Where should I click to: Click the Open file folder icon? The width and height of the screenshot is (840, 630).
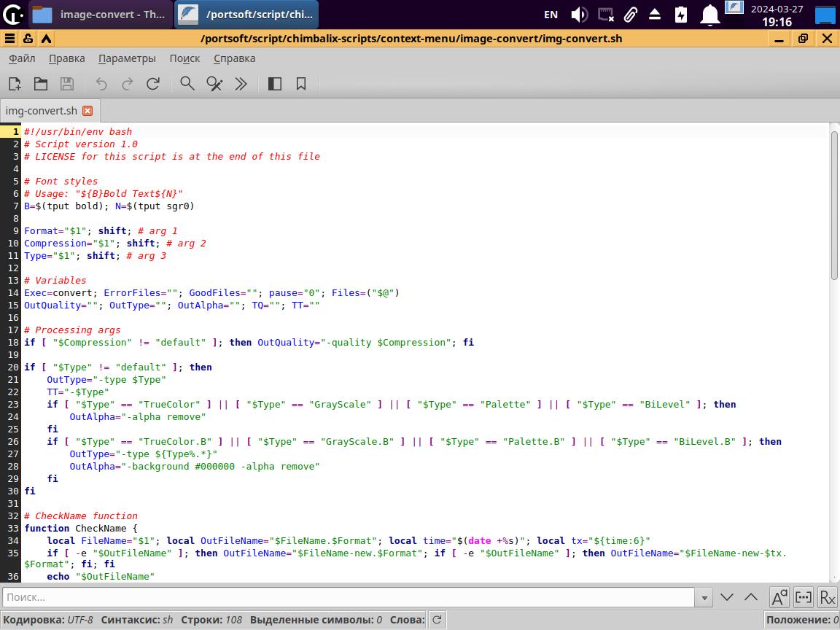(x=41, y=84)
